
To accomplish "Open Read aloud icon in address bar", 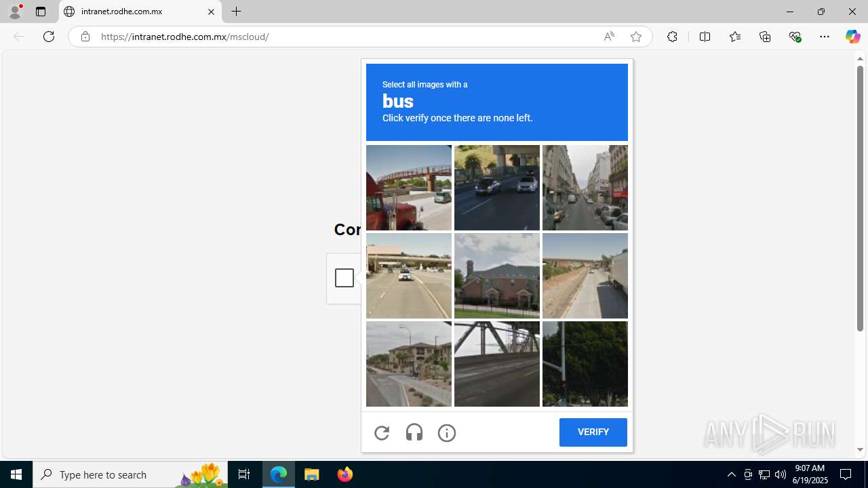I will pyautogui.click(x=609, y=37).
